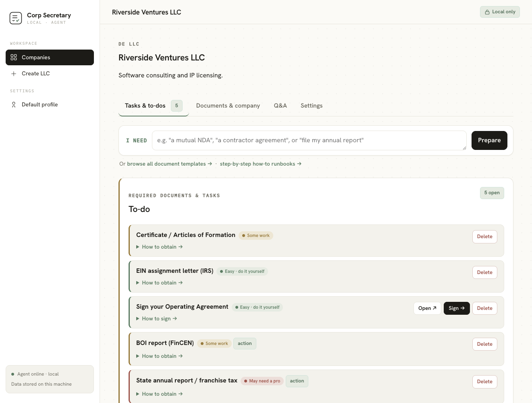Screen dimensions: 532x403
Task: Switch to the Documents & company tab
Action: point(228,106)
